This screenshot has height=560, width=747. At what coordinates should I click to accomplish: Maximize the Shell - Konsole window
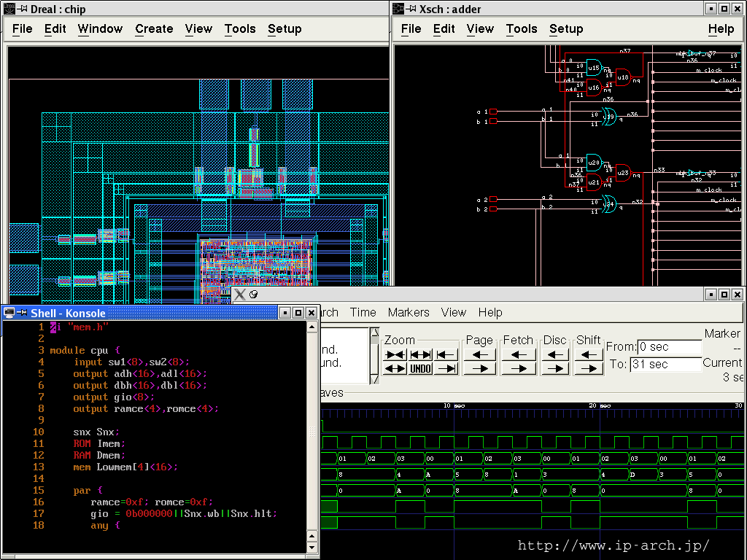[298, 313]
